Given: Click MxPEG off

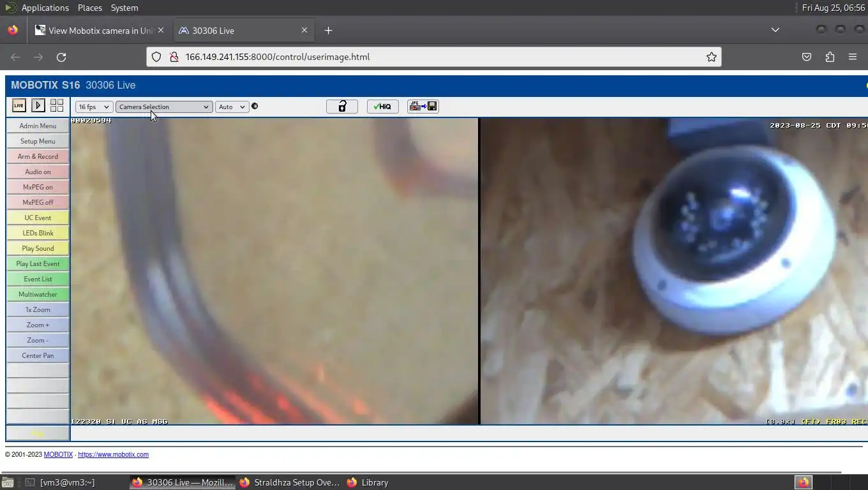Looking at the screenshot, I should 38,202.
